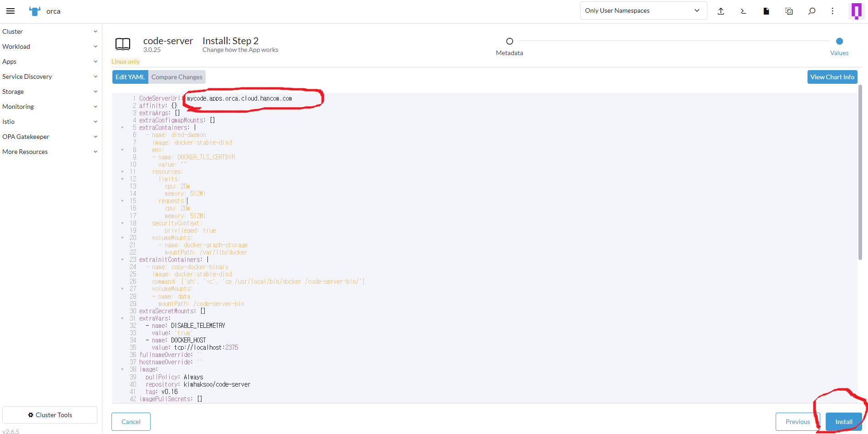Click the pullPolicy Always value

click(x=193, y=377)
